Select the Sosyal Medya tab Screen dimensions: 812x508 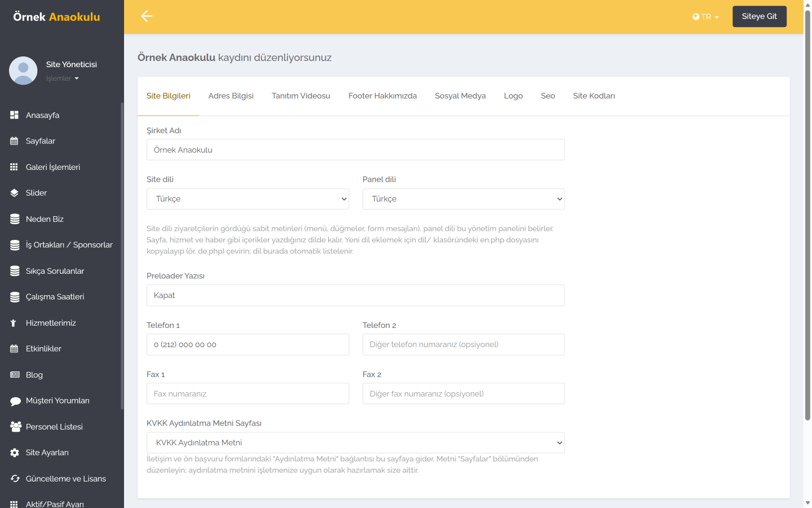[460, 96]
